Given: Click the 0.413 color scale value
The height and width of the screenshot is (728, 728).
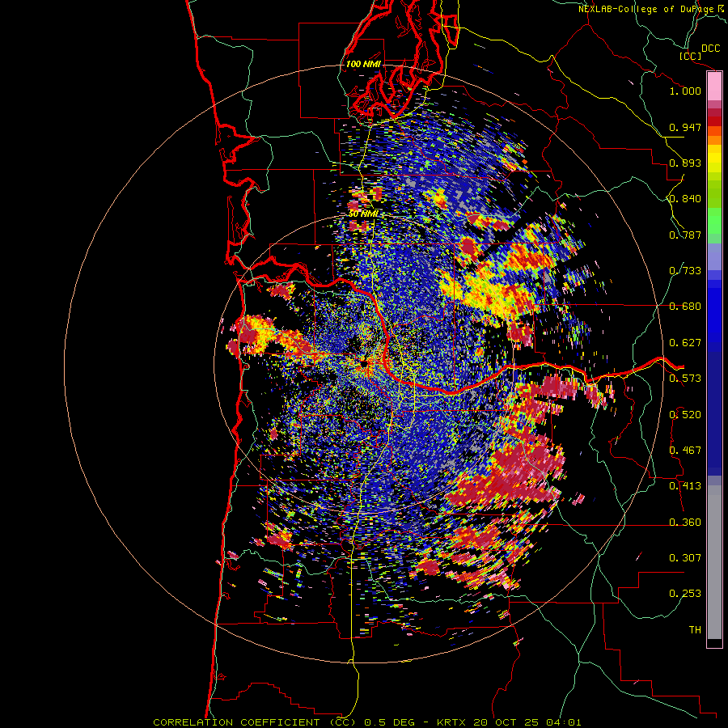Looking at the screenshot, I should coord(685,486).
